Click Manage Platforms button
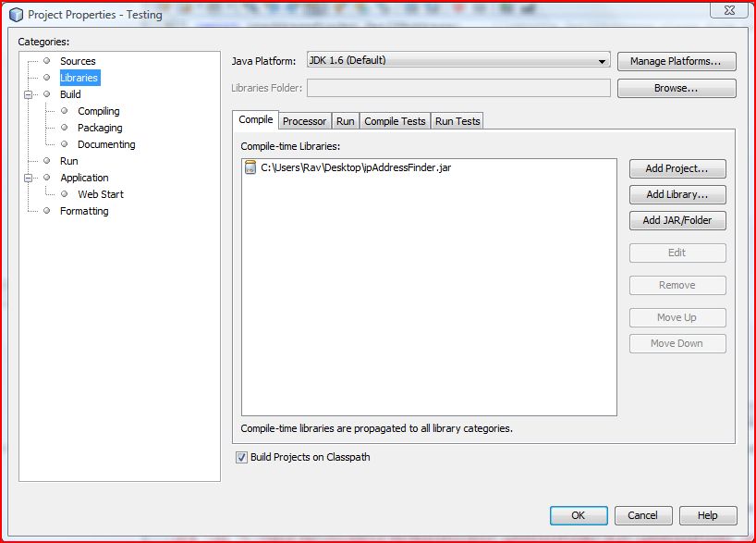Image resolution: width=756 pixels, height=543 pixels. tap(677, 61)
